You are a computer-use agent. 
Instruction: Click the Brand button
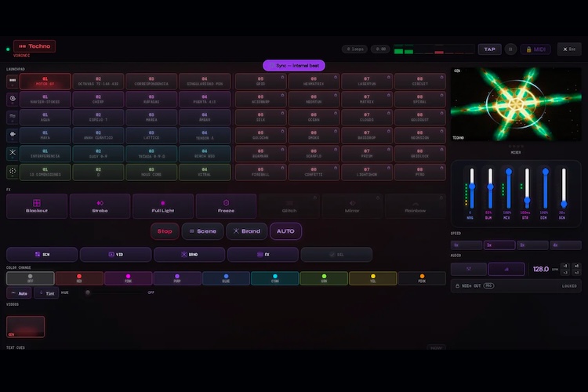click(247, 231)
